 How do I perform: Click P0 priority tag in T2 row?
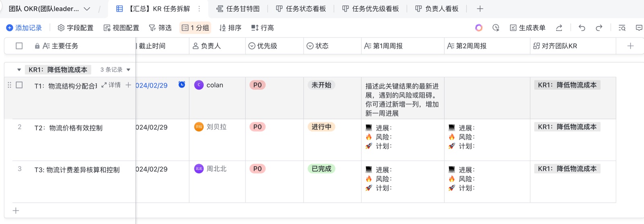click(x=258, y=127)
